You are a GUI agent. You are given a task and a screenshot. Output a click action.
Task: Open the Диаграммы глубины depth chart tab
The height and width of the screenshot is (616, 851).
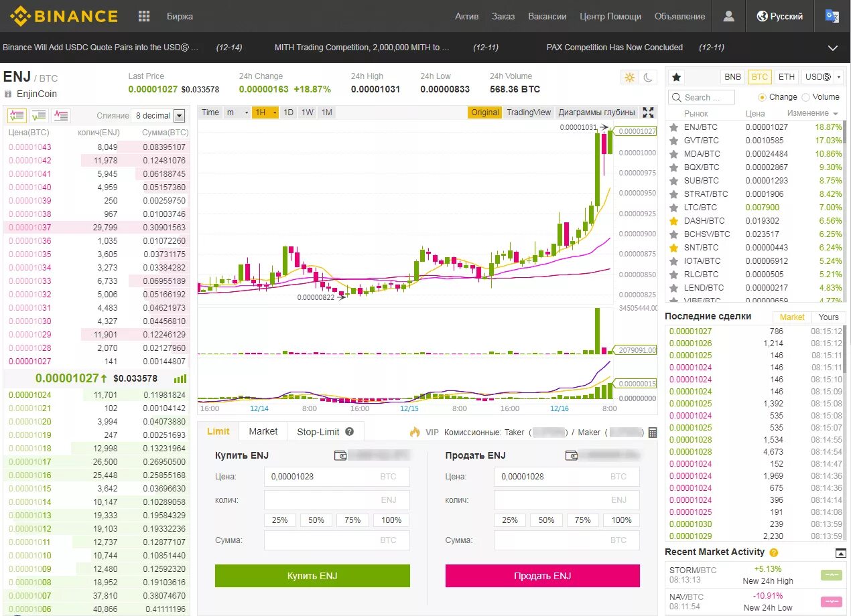596,112
